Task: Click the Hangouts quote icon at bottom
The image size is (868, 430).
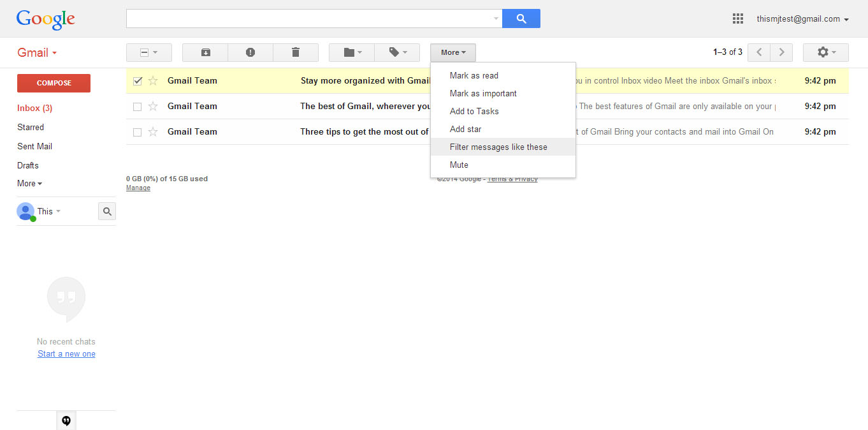Action: click(x=66, y=420)
